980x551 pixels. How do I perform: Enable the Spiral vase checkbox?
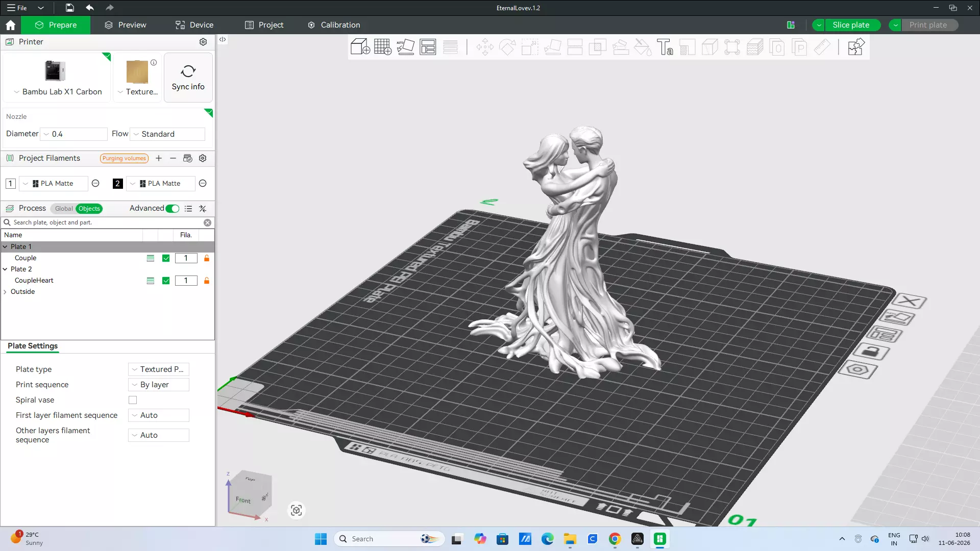tap(133, 400)
